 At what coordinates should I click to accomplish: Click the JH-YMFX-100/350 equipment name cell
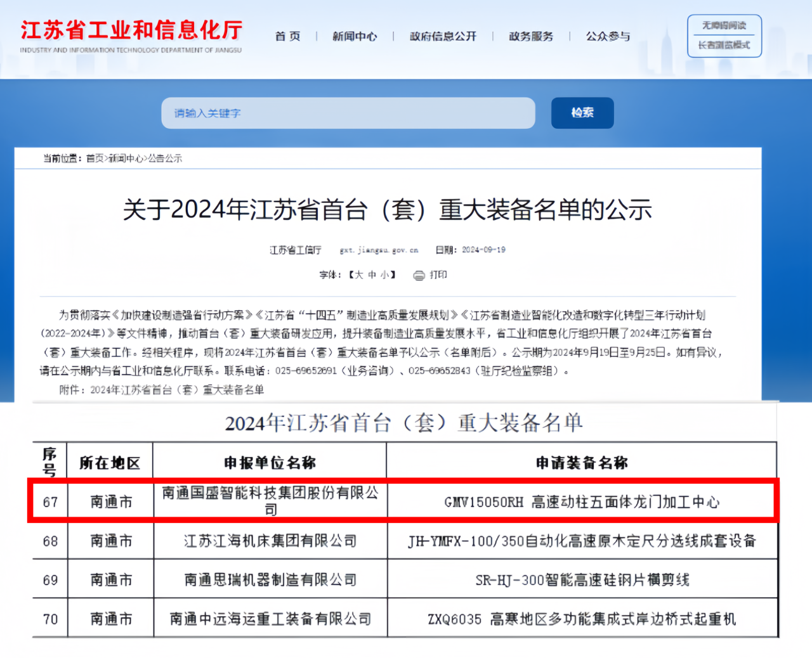point(582,541)
